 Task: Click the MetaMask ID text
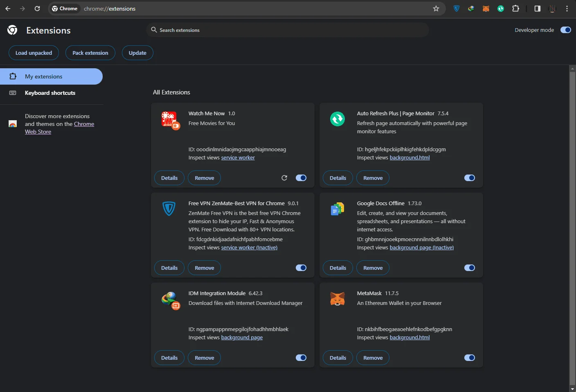click(x=405, y=329)
